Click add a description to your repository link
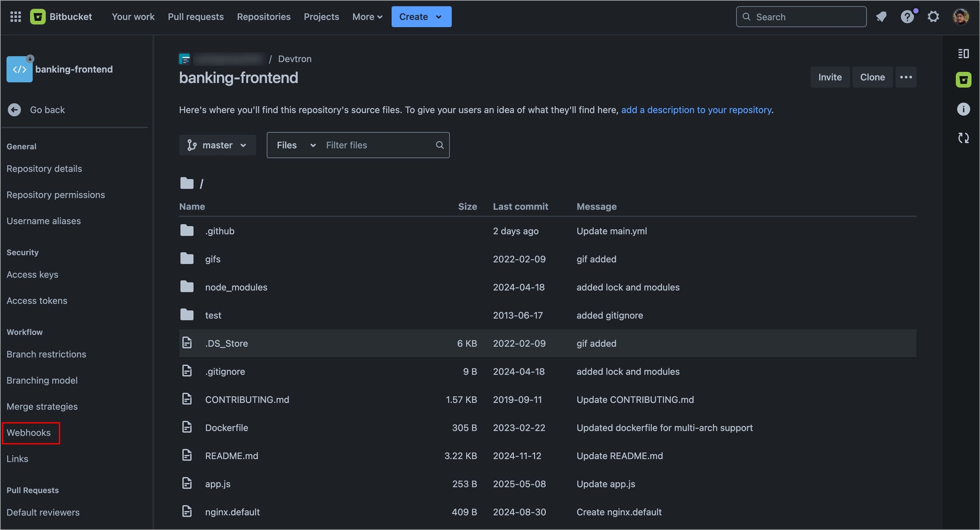Image resolution: width=980 pixels, height=530 pixels. (x=696, y=110)
